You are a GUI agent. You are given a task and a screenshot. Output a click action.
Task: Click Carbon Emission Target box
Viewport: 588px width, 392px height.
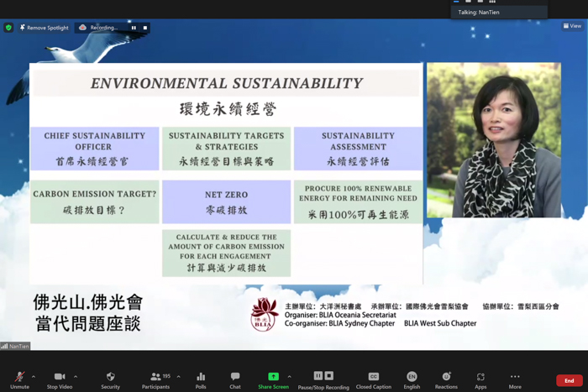click(94, 202)
